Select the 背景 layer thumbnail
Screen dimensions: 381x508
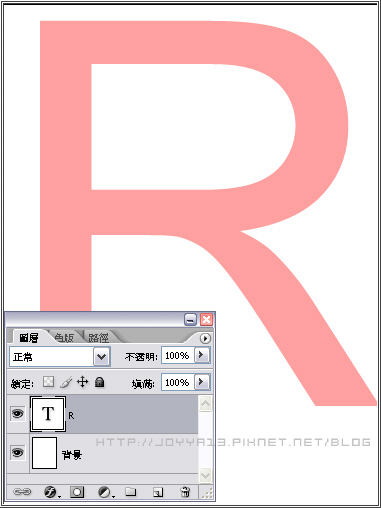[x=44, y=453]
